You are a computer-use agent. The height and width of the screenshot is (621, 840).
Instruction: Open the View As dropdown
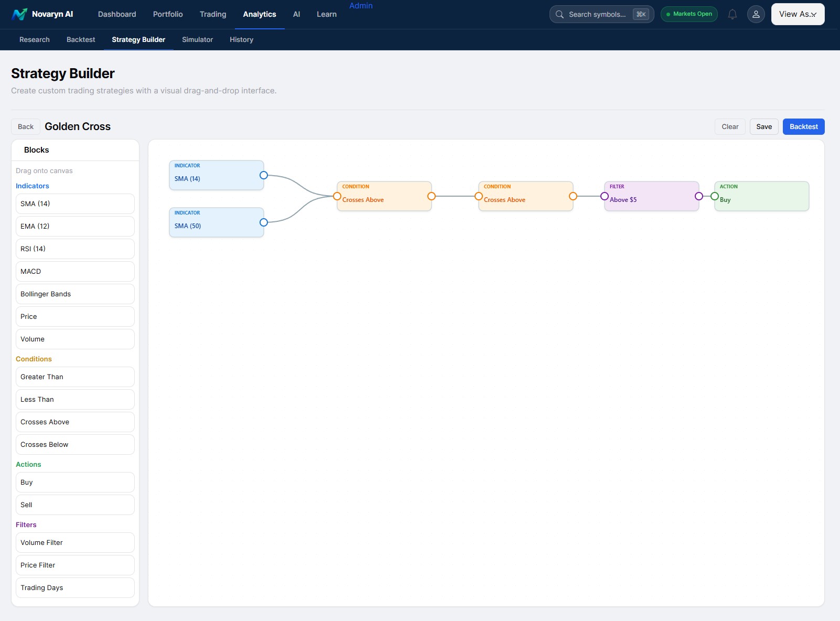[797, 14]
